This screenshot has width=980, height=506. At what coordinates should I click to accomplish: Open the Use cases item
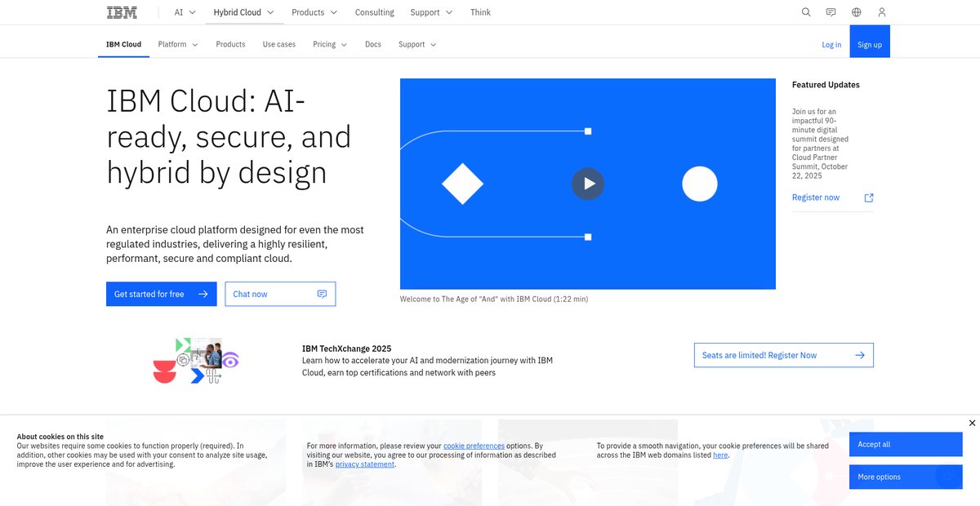coord(279,44)
